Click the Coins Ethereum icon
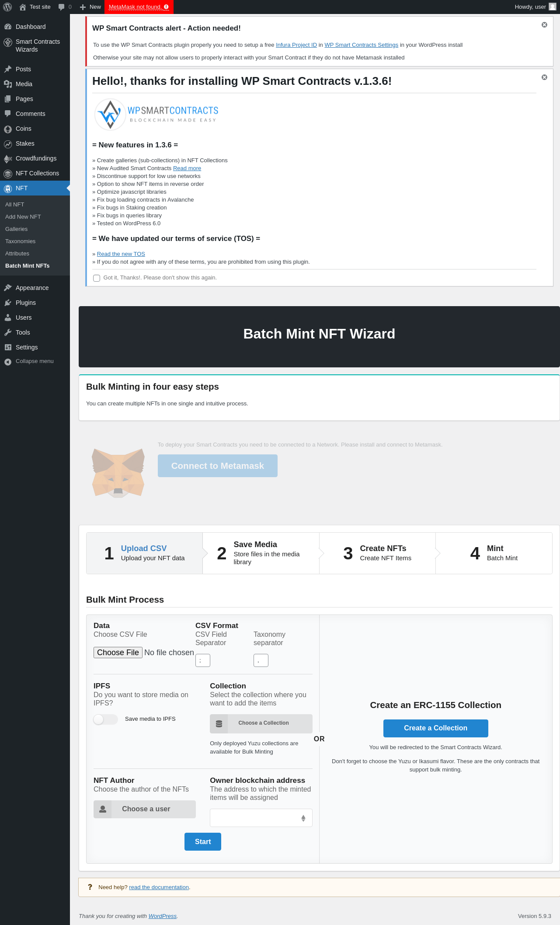 (8, 129)
